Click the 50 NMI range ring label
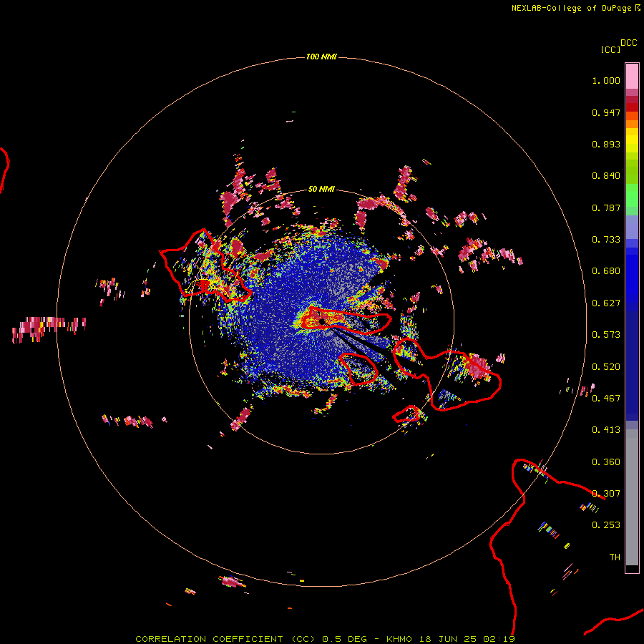644x644 pixels. click(321, 189)
